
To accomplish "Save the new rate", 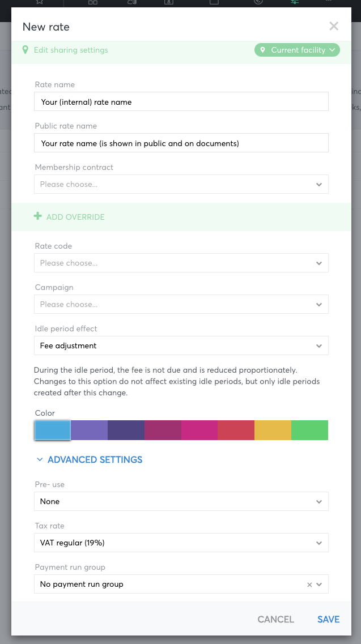I will pos(328,619).
